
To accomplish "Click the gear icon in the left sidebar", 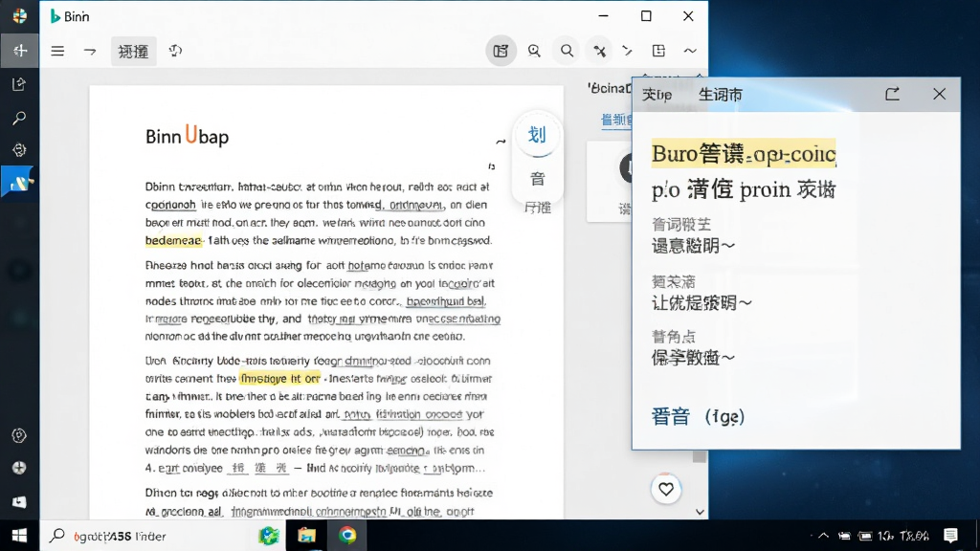I will (x=19, y=150).
